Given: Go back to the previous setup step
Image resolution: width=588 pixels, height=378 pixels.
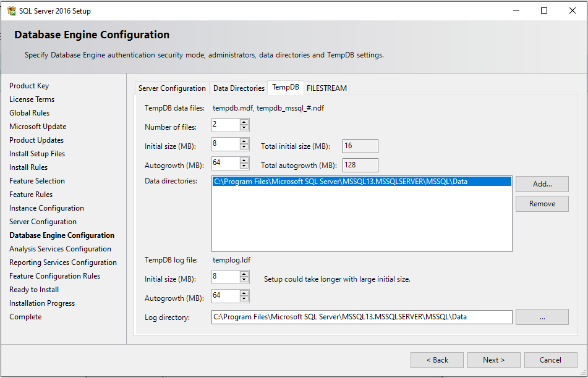Looking at the screenshot, I should coord(437,360).
